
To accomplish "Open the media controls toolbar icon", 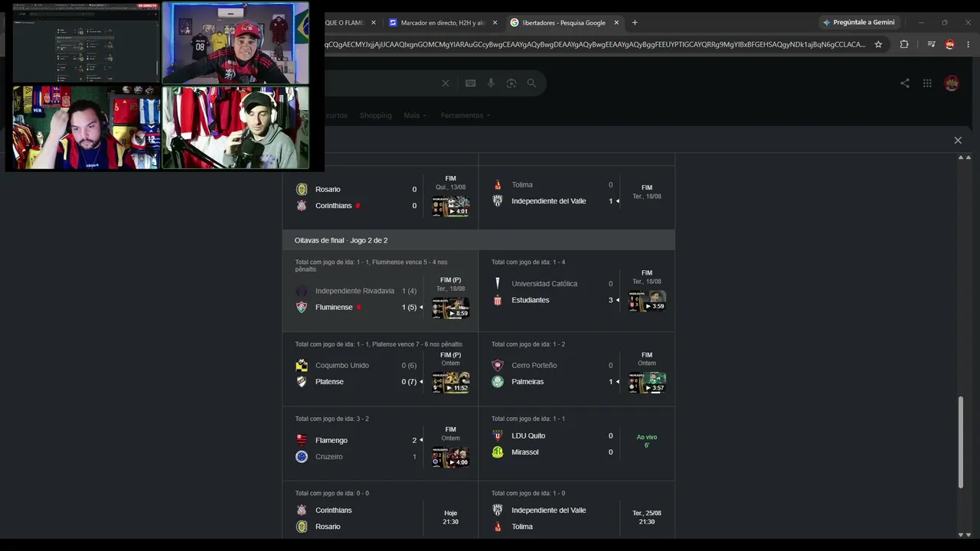I will click(x=931, y=44).
